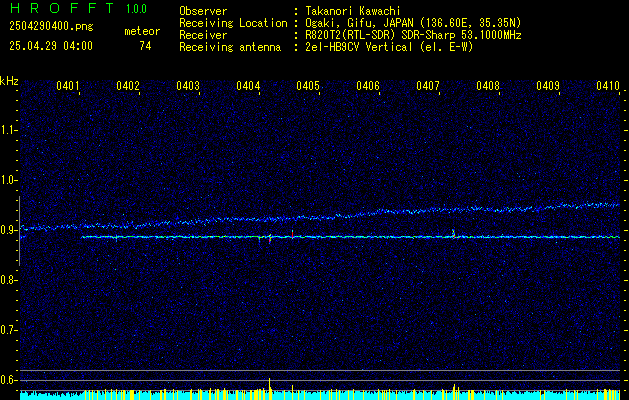Click the Receiver label
Viewport: 629px width, 400px height.
(x=203, y=35)
